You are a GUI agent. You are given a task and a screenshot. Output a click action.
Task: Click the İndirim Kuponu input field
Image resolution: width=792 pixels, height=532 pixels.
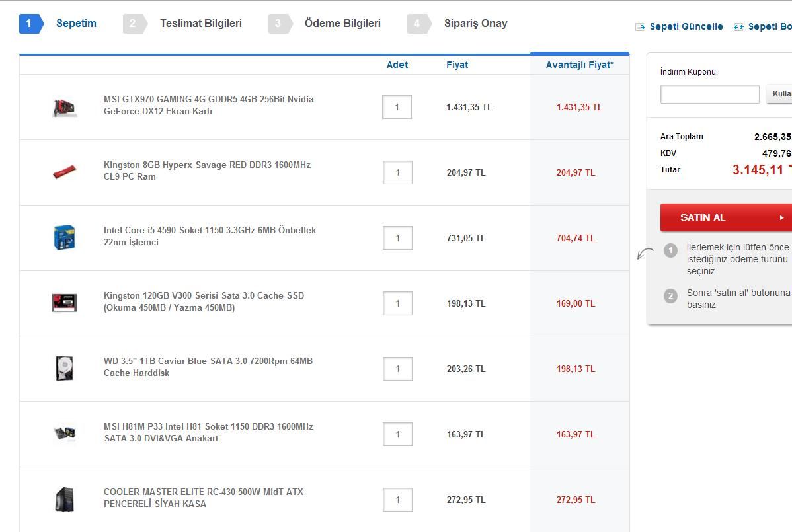pos(709,94)
